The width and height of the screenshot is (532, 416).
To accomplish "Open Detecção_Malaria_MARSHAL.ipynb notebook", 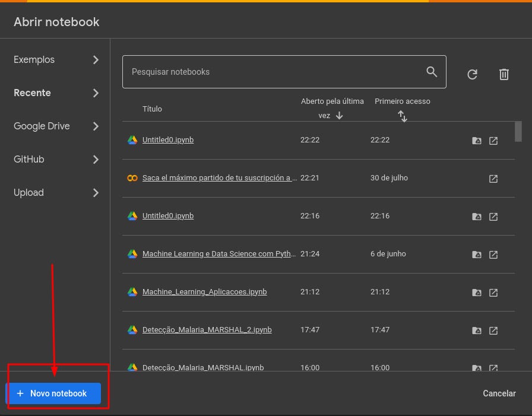I will pyautogui.click(x=203, y=367).
